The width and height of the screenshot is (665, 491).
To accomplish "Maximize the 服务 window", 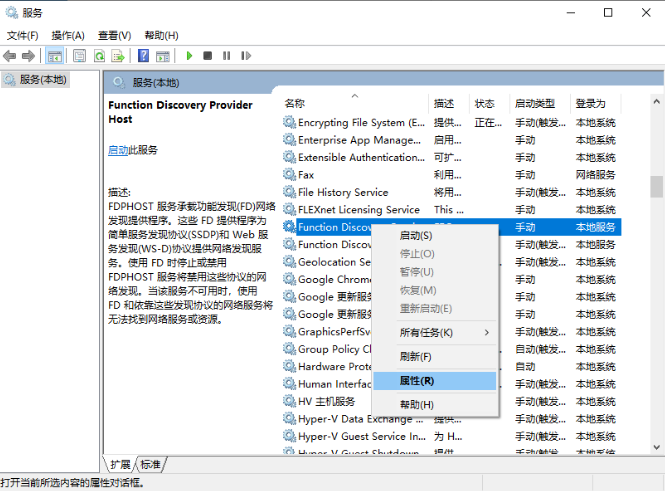I will tap(608, 13).
